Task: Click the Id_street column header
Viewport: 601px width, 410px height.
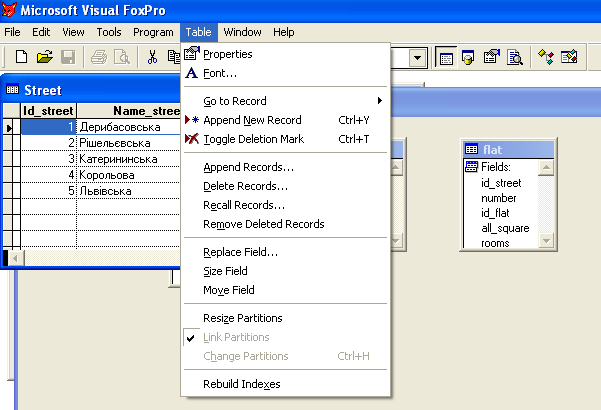Action: 48,111
